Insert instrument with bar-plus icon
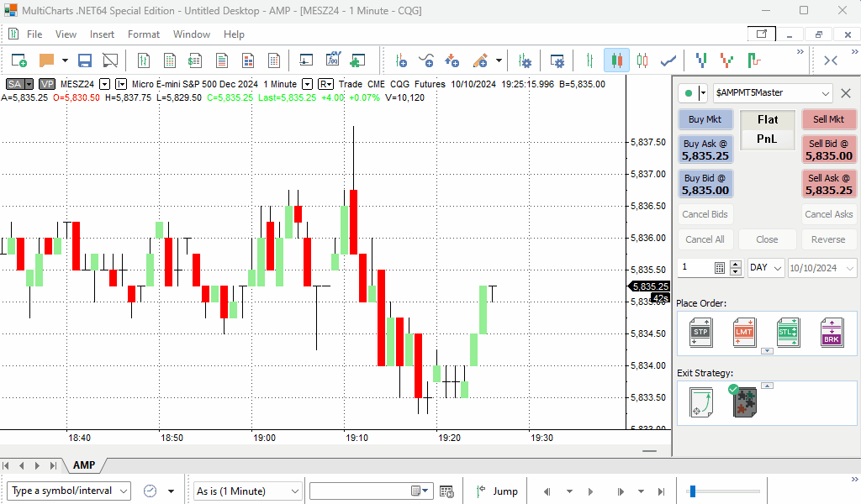861x504 pixels. point(401,60)
